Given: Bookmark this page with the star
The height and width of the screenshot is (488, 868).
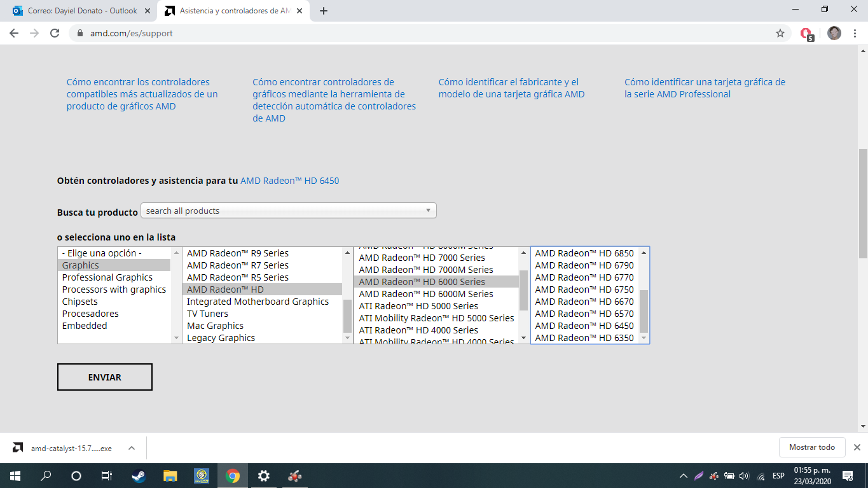Looking at the screenshot, I should point(780,33).
